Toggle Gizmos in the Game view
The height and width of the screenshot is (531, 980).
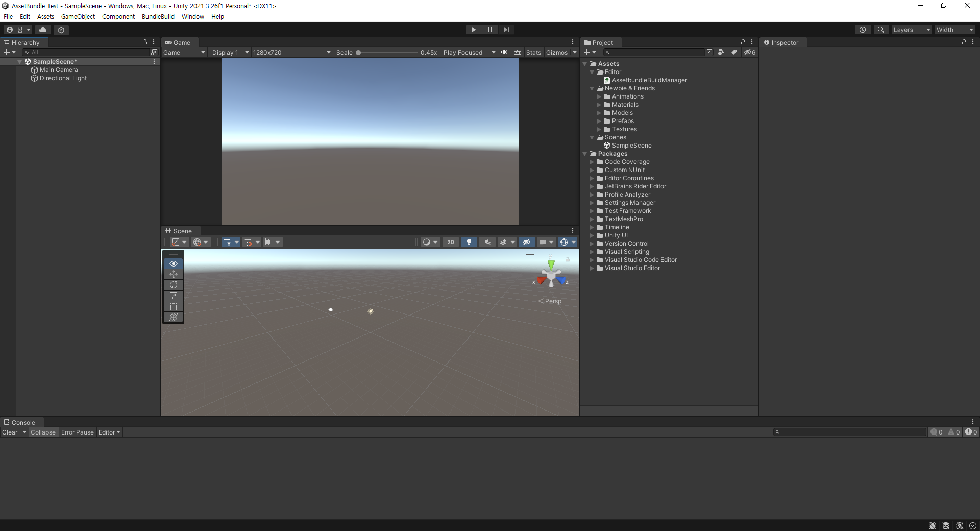(x=556, y=52)
